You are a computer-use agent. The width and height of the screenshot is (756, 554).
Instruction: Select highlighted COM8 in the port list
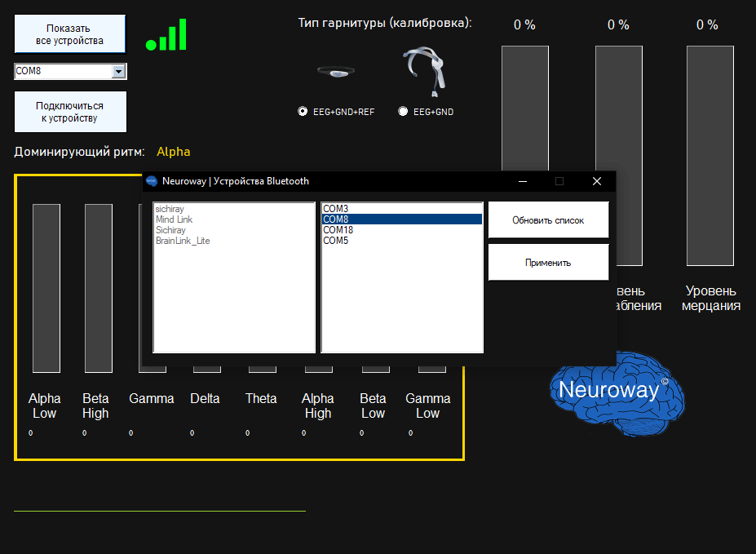coord(402,219)
